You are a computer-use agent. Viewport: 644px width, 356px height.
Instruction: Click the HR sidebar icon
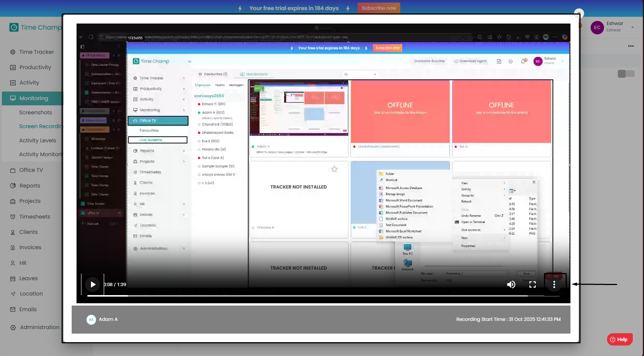[13, 263]
